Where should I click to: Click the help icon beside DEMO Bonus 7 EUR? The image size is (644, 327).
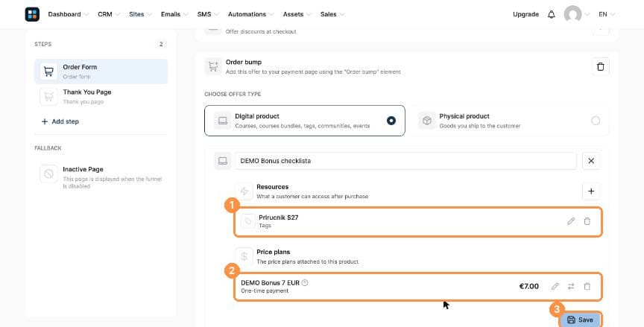click(305, 283)
